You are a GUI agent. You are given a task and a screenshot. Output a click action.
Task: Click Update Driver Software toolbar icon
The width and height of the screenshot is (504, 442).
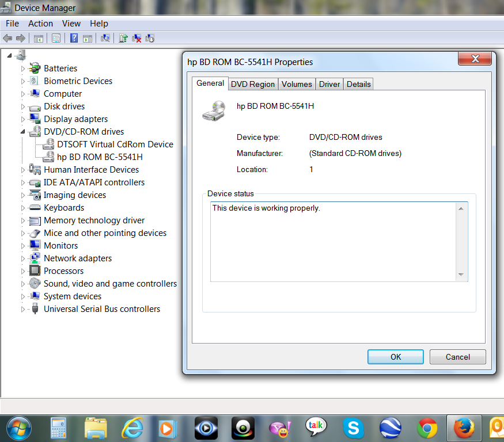pos(123,38)
